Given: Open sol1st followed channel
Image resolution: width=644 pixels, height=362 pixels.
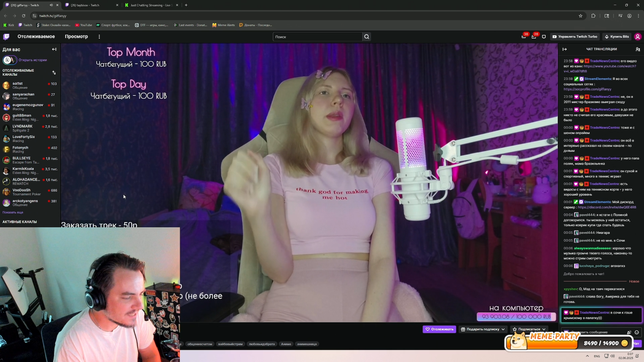Looking at the screenshot, I should (30, 85).
